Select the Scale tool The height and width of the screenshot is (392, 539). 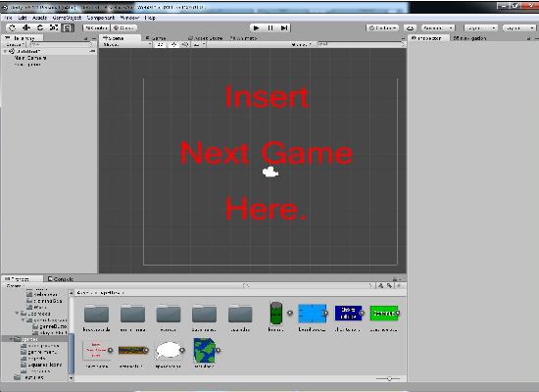click(54, 27)
